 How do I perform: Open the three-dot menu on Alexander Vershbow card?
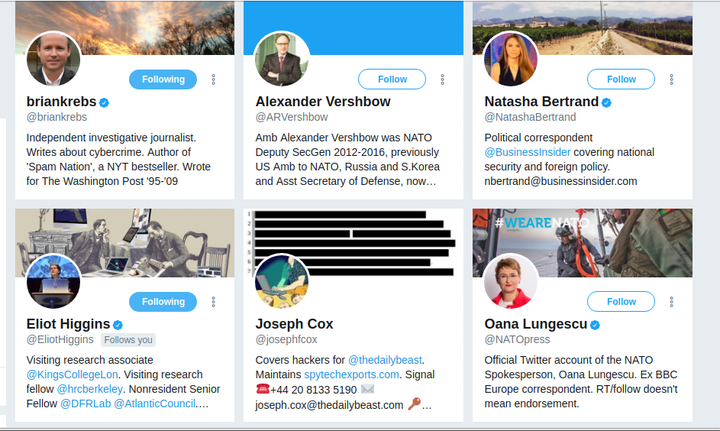[442, 79]
